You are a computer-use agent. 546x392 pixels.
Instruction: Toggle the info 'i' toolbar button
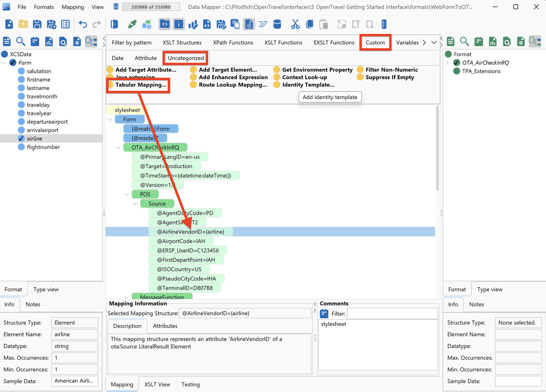[179, 24]
